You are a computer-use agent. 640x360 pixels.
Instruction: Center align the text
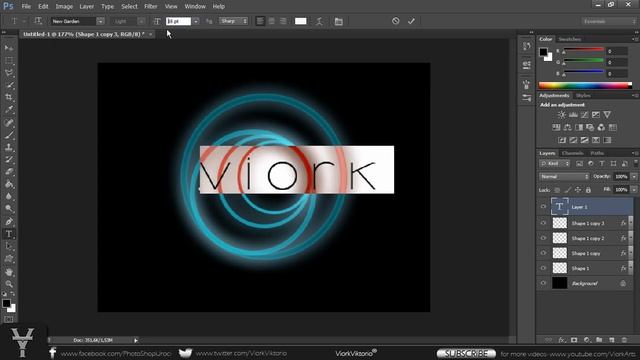pos(271,21)
